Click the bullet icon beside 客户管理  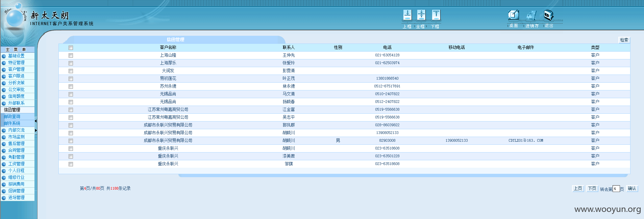coord(4,70)
